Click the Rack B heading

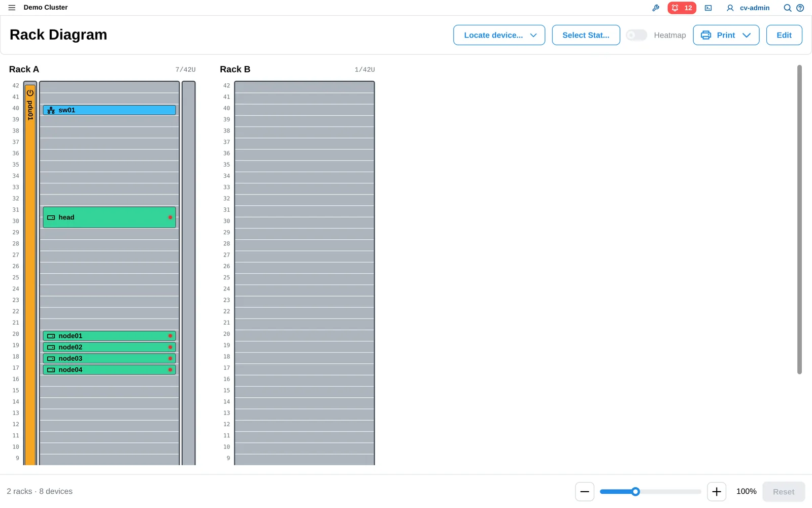tap(235, 69)
